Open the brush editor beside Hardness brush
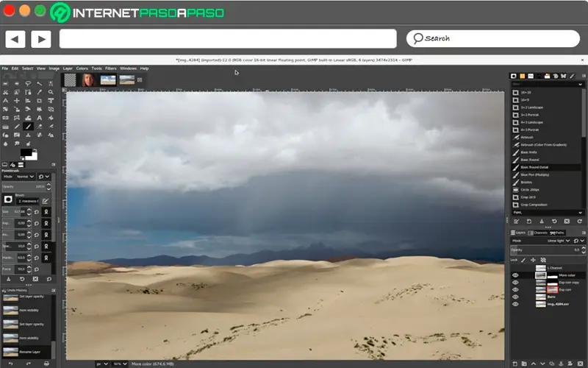Image resolution: width=588 pixels, height=368 pixels. pyautogui.click(x=46, y=201)
